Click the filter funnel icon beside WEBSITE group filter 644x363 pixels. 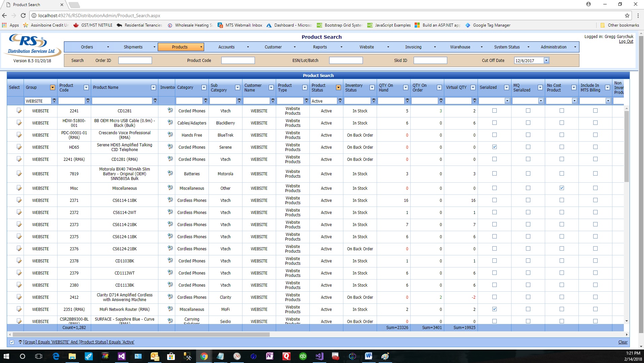coord(54,101)
